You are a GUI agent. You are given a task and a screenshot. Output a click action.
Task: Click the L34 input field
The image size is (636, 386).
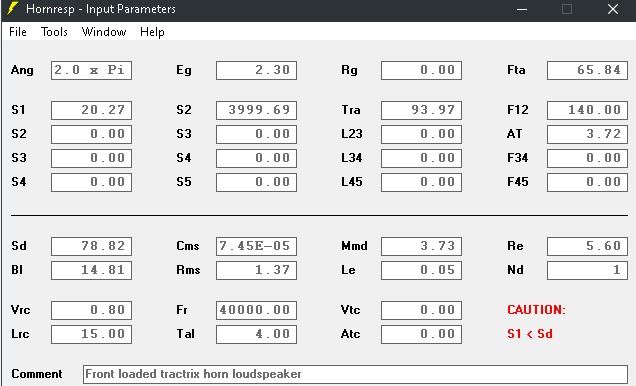(x=421, y=158)
